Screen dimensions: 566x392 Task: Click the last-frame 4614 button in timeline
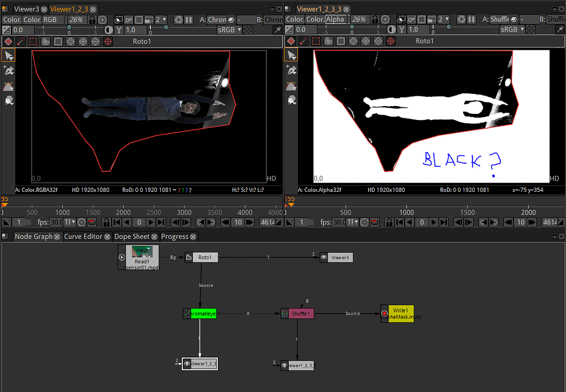coord(268,222)
